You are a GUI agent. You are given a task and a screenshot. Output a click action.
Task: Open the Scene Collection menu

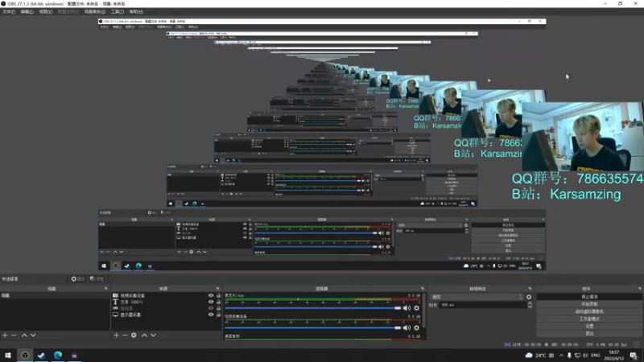(x=95, y=12)
